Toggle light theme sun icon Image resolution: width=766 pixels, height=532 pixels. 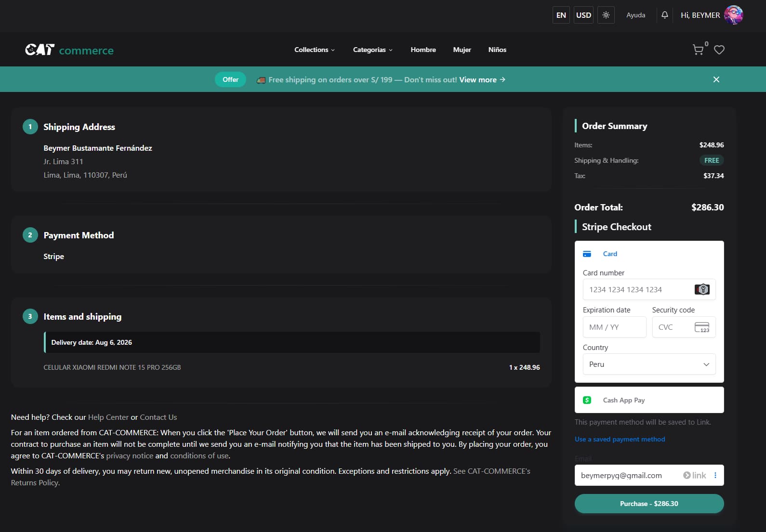click(606, 15)
